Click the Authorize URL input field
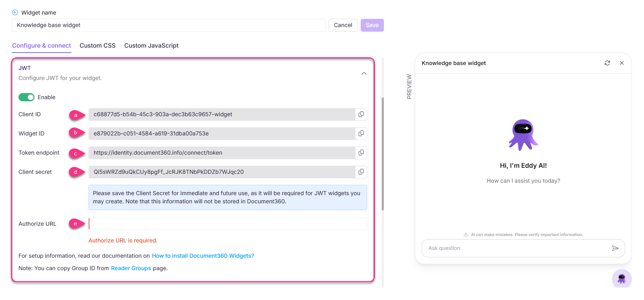The width and height of the screenshot is (644, 300). tap(228, 224)
